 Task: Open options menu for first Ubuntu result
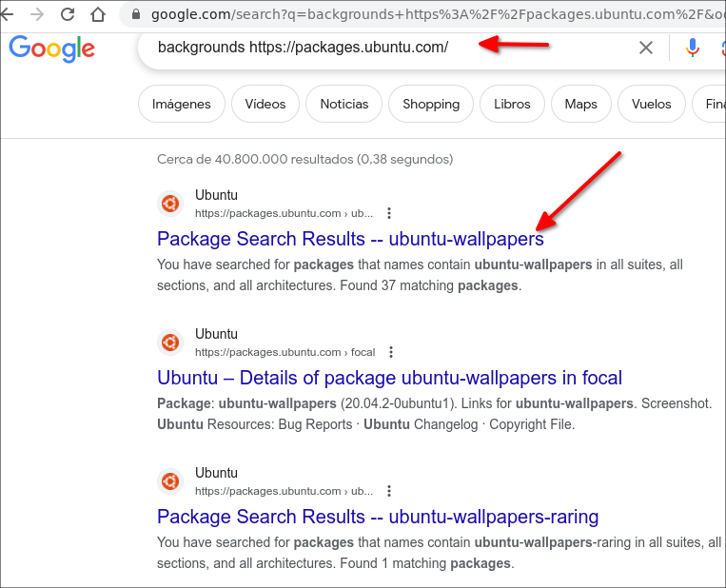coord(389,213)
